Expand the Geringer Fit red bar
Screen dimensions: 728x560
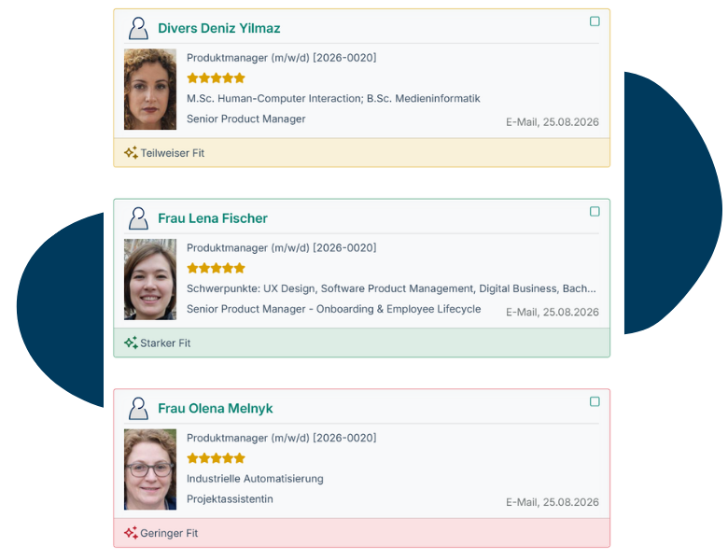pyautogui.click(x=362, y=533)
